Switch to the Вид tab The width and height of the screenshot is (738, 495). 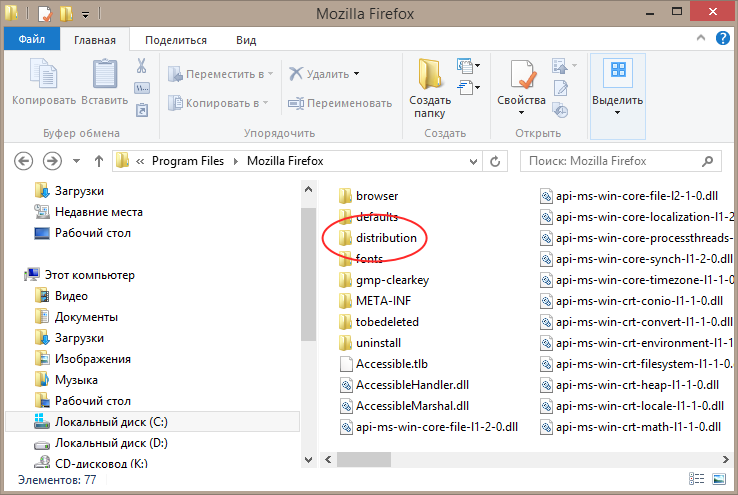(246, 40)
